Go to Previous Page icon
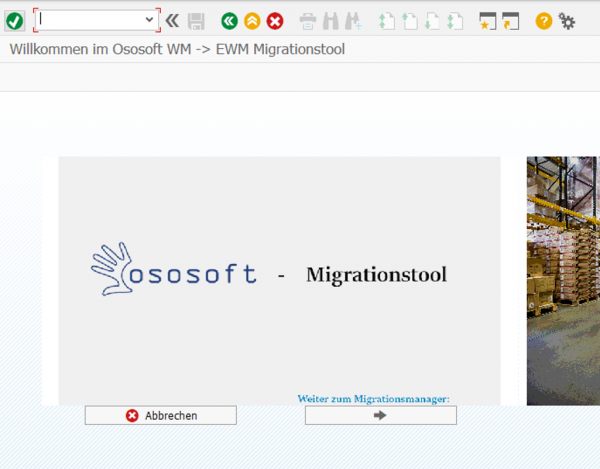Screen dimensions: 600x469 pyautogui.click(x=409, y=21)
